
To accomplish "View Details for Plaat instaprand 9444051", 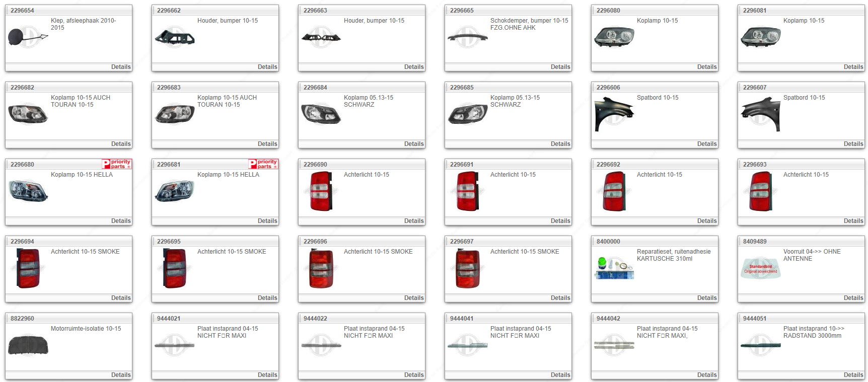I will coord(853,375).
